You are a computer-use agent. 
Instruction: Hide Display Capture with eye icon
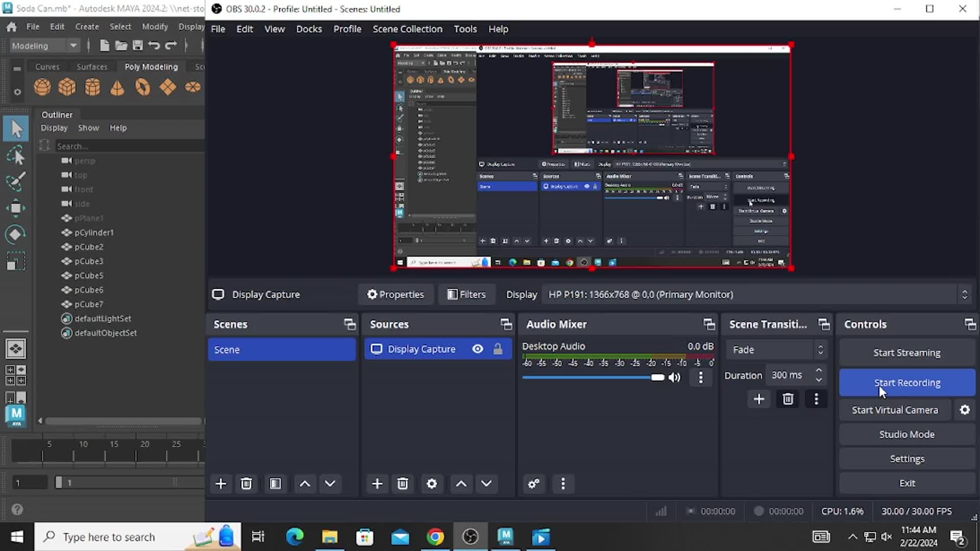[478, 349]
